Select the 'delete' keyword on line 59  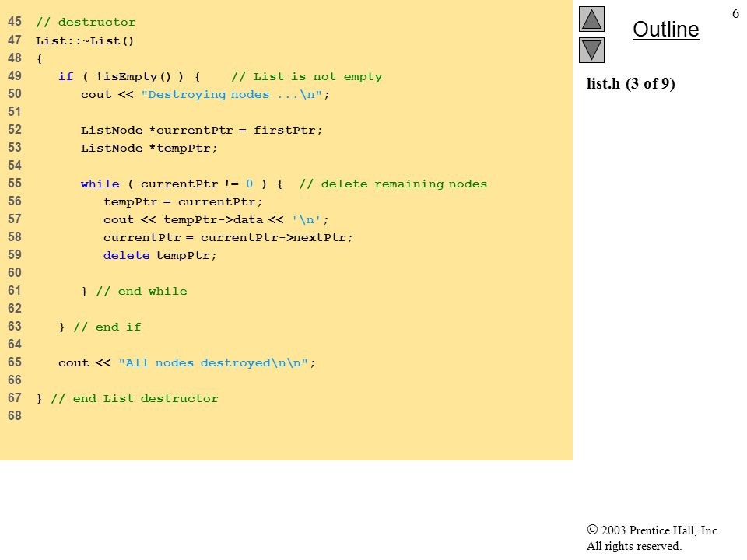pyautogui.click(x=126, y=255)
